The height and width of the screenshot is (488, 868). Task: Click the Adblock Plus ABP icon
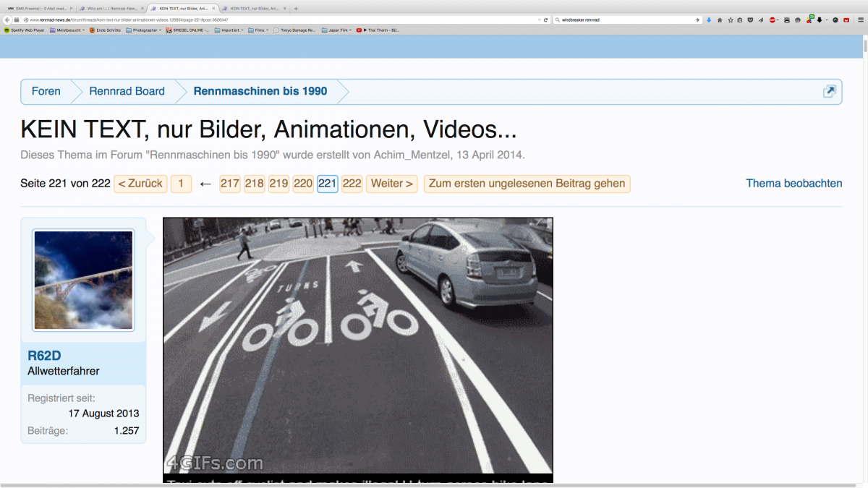(773, 20)
